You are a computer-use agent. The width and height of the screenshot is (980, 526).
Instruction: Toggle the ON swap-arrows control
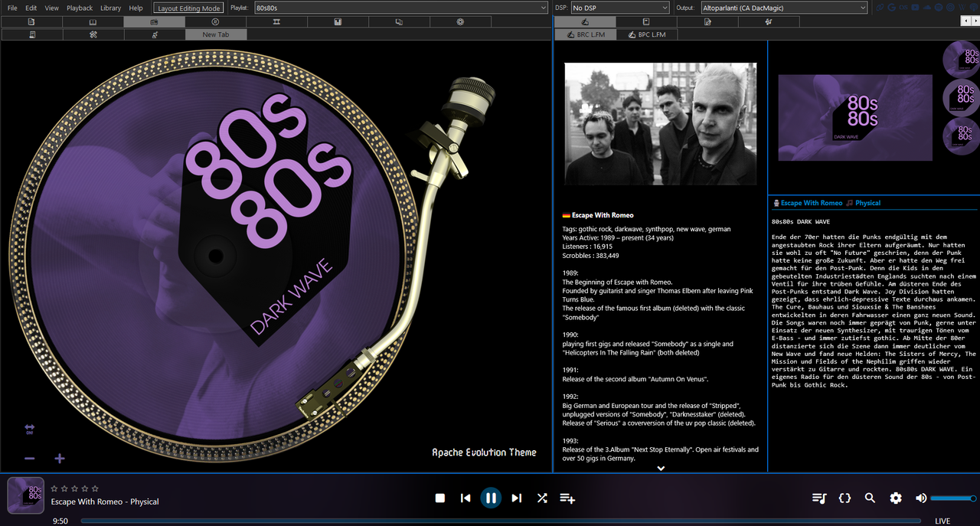29,429
